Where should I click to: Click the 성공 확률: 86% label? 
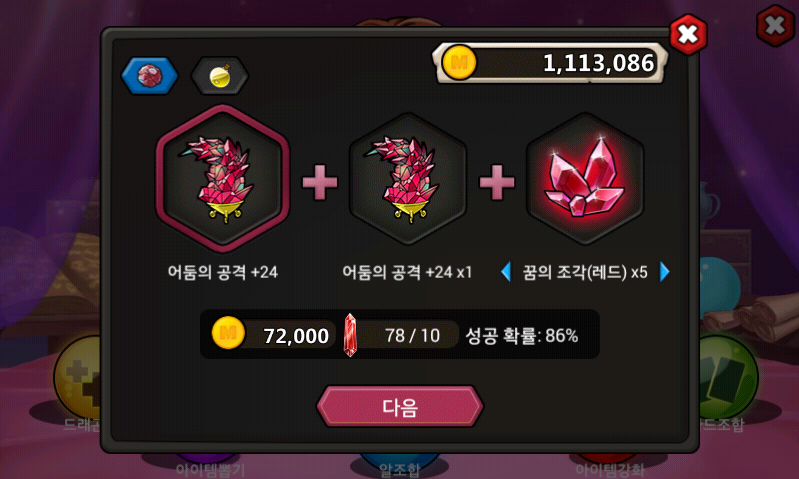pyautogui.click(x=522, y=336)
